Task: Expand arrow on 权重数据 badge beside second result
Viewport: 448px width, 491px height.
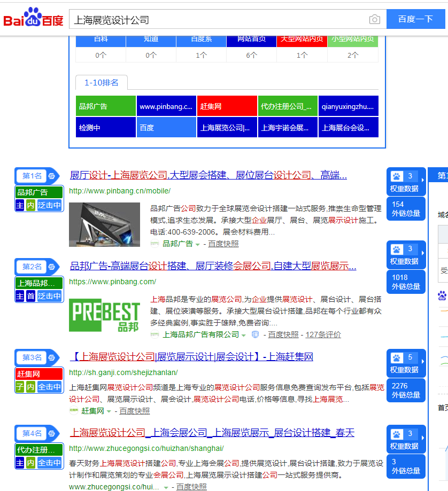Action: point(423,253)
